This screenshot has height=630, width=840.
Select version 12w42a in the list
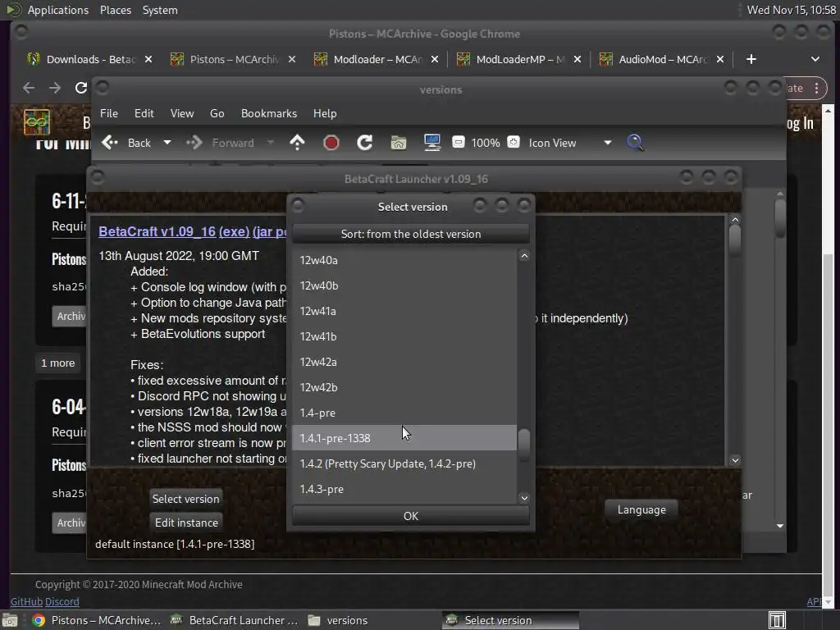click(x=404, y=362)
